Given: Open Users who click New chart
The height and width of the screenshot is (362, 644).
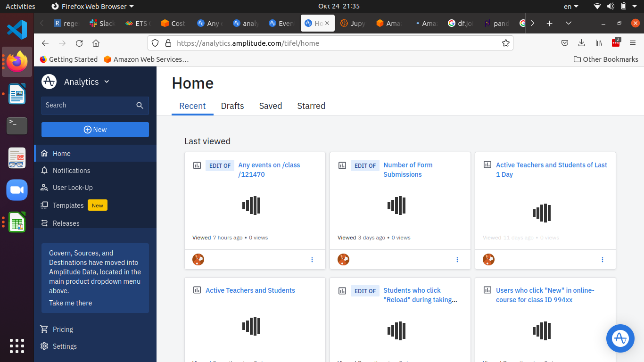Looking at the screenshot, I should [545, 295].
